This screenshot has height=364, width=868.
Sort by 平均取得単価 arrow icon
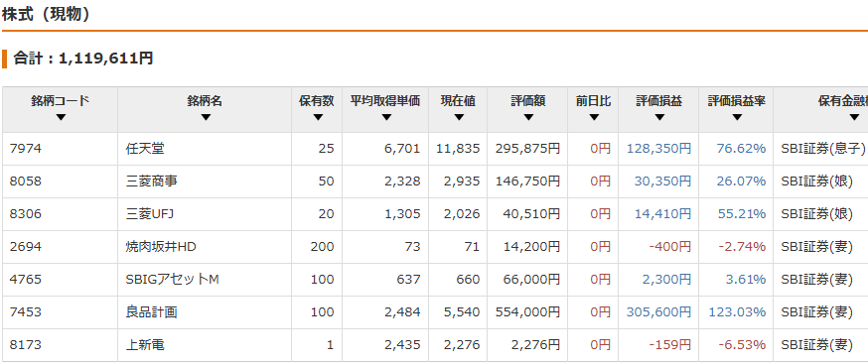pos(386,117)
